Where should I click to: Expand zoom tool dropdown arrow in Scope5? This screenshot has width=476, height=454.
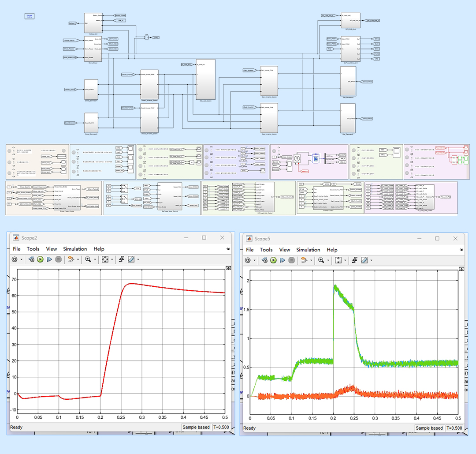point(328,260)
